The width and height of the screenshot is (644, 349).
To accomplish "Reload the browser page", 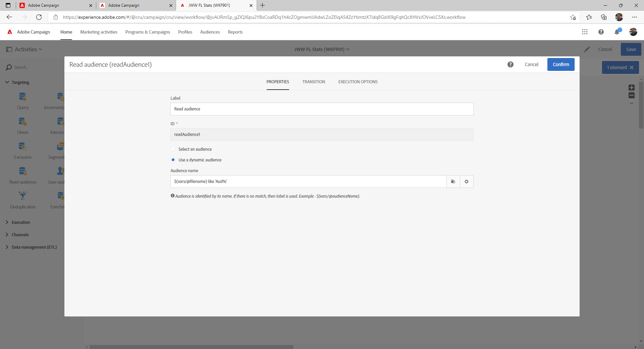I will pyautogui.click(x=39, y=17).
